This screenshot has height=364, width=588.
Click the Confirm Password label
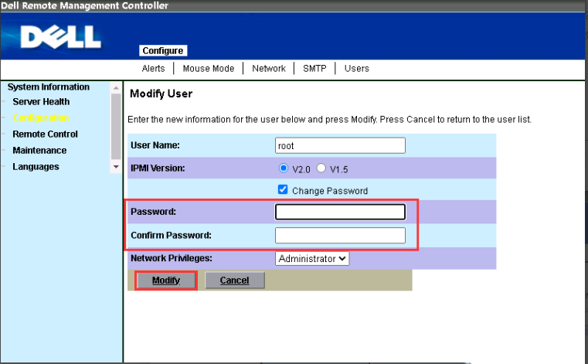tap(171, 235)
